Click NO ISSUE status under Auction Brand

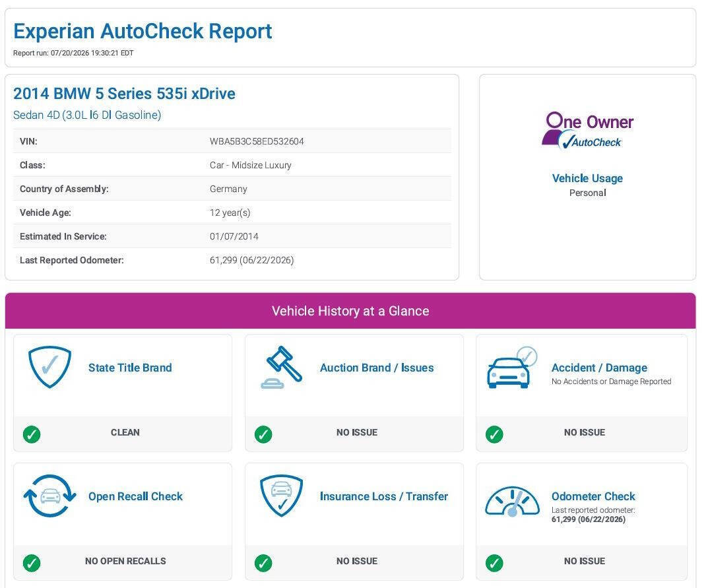tap(356, 432)
